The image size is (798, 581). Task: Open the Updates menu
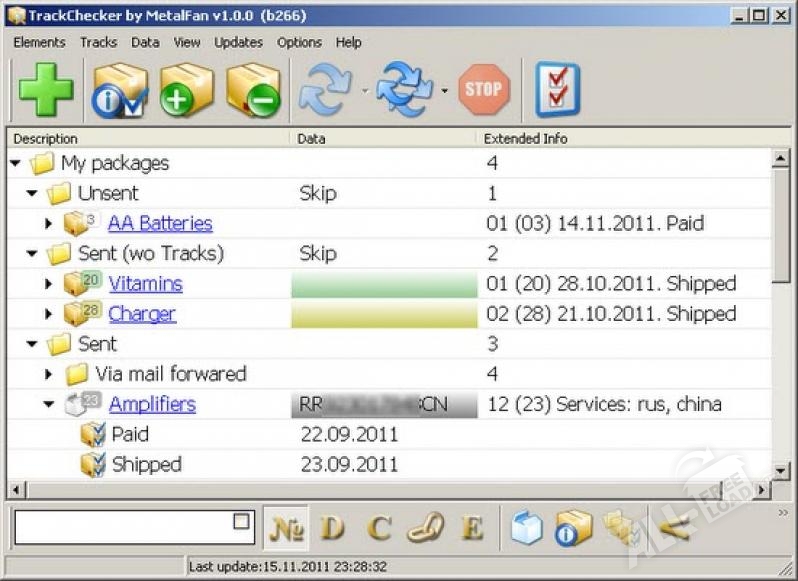click(238, 42)
